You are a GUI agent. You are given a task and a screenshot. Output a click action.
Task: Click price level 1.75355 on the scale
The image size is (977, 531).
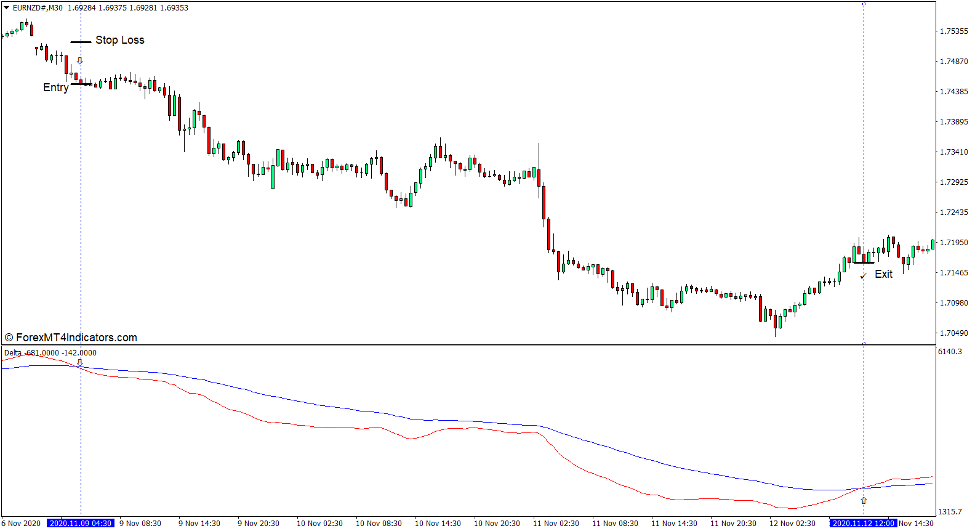[954, 31]
